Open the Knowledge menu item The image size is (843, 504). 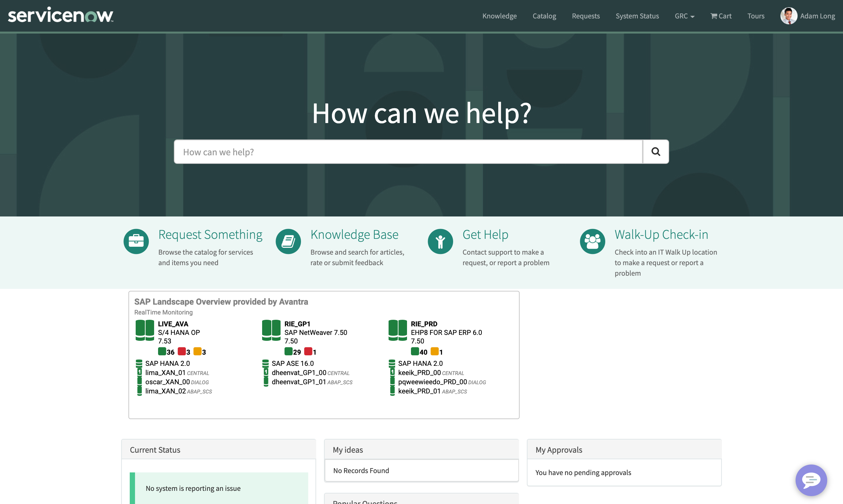[499, 16]
